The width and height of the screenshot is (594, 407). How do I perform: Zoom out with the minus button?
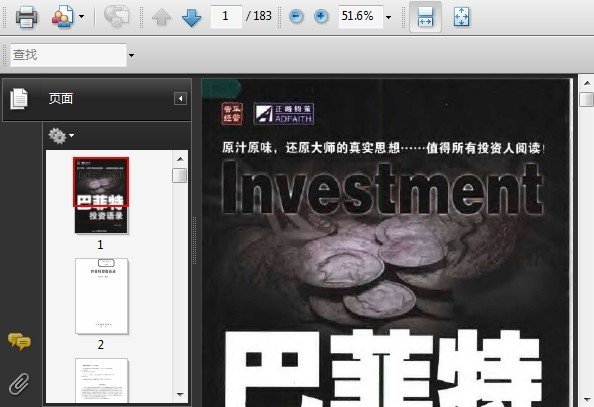(296, 16)
